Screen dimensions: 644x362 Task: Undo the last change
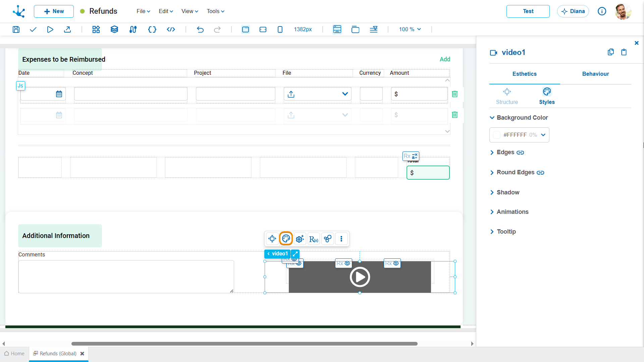point(200,29)
